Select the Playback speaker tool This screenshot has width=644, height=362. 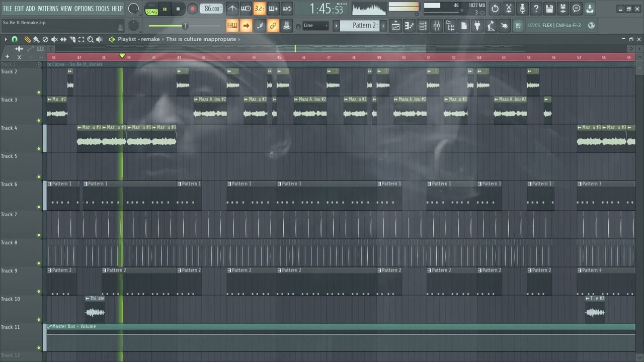(100, 39)
